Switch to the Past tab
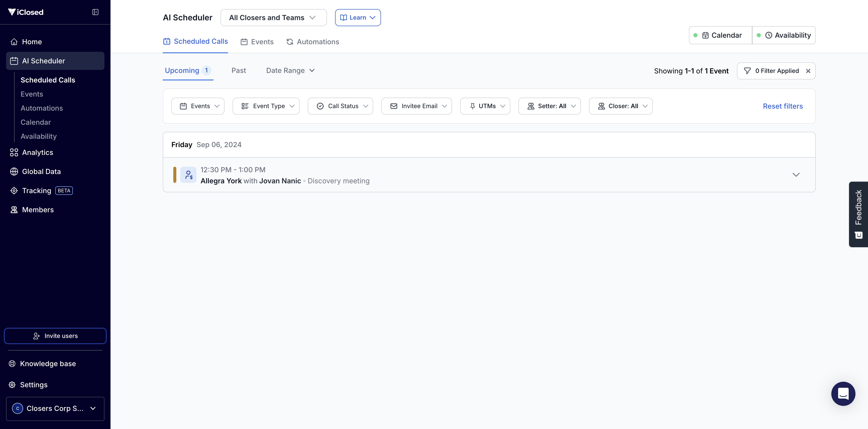The height and width of the screenshot is (429, 868). click(x=239, y=70)
